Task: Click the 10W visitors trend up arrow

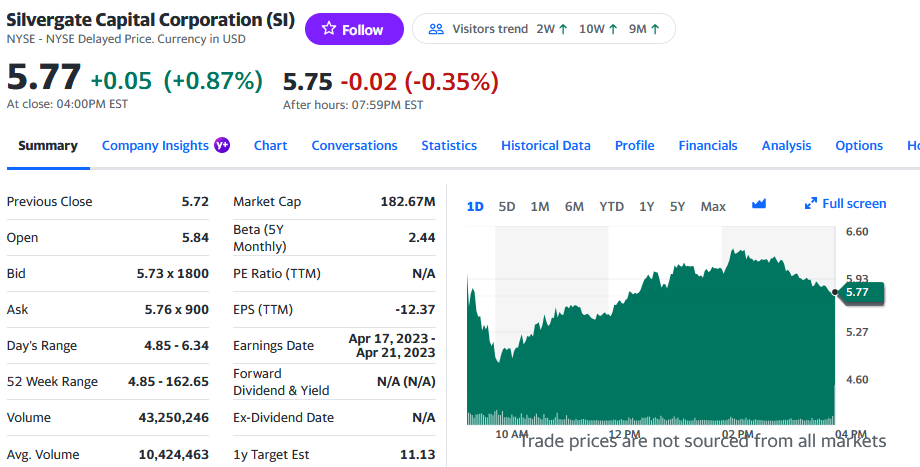Action: click(613, 29)
